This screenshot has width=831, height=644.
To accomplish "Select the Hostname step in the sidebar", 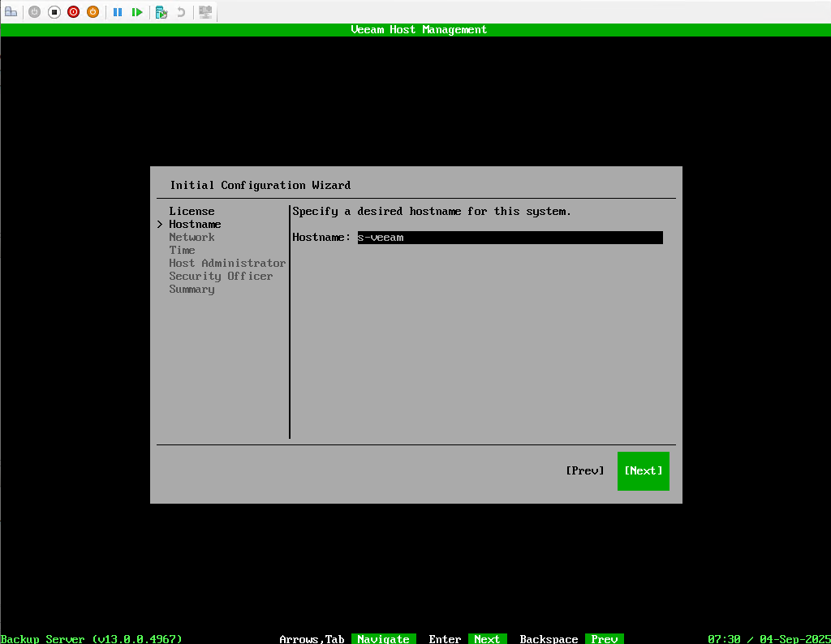I will click(195, 224).
